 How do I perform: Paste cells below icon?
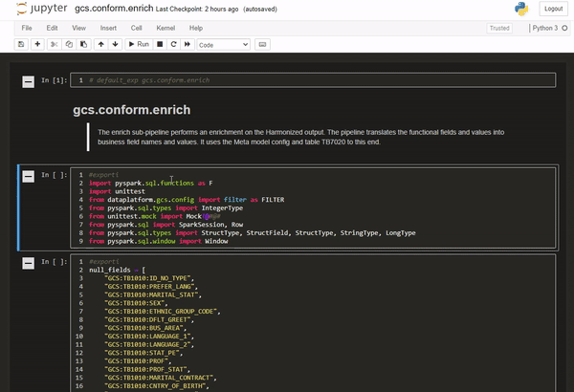[x=84, y=44]
